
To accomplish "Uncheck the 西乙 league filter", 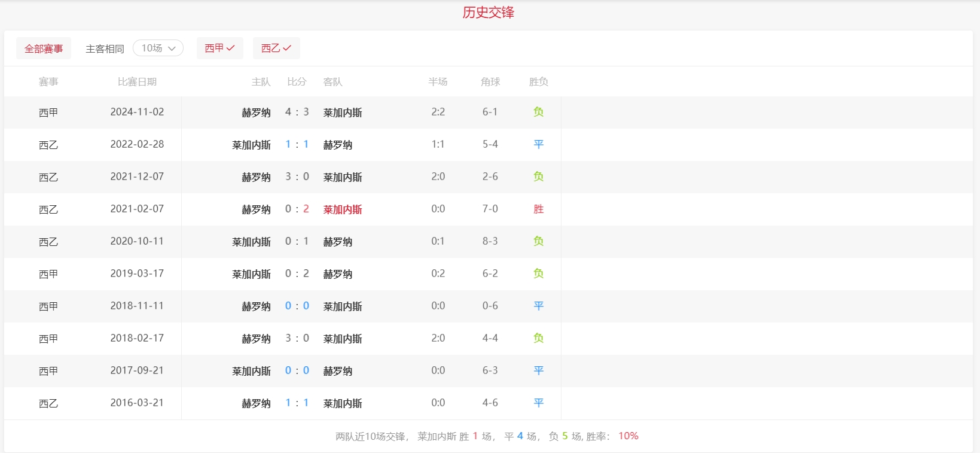I will click(276, 48).
